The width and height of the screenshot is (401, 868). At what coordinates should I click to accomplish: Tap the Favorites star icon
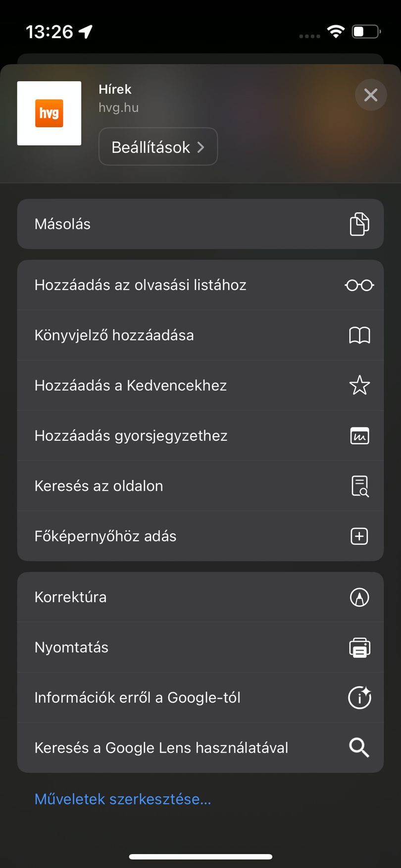[359, 385]
